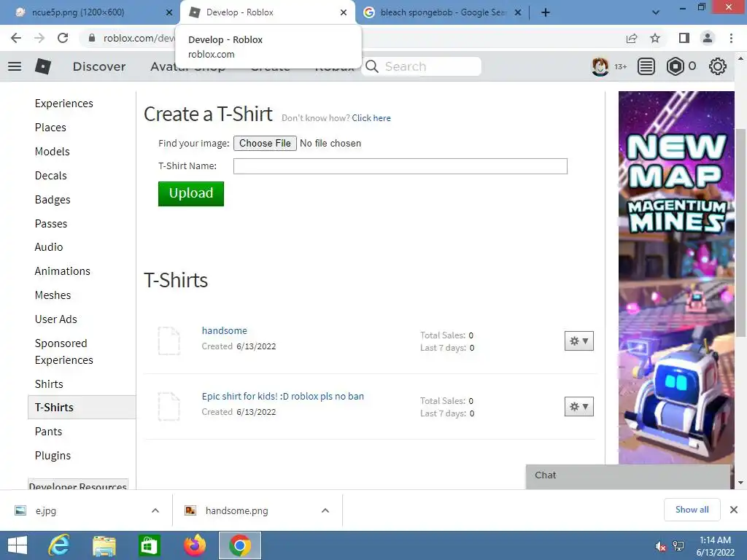Open Windows Start menu
The height and width of the screenshot is (560, 747).
pyautogui.click(x=18, y=545)
